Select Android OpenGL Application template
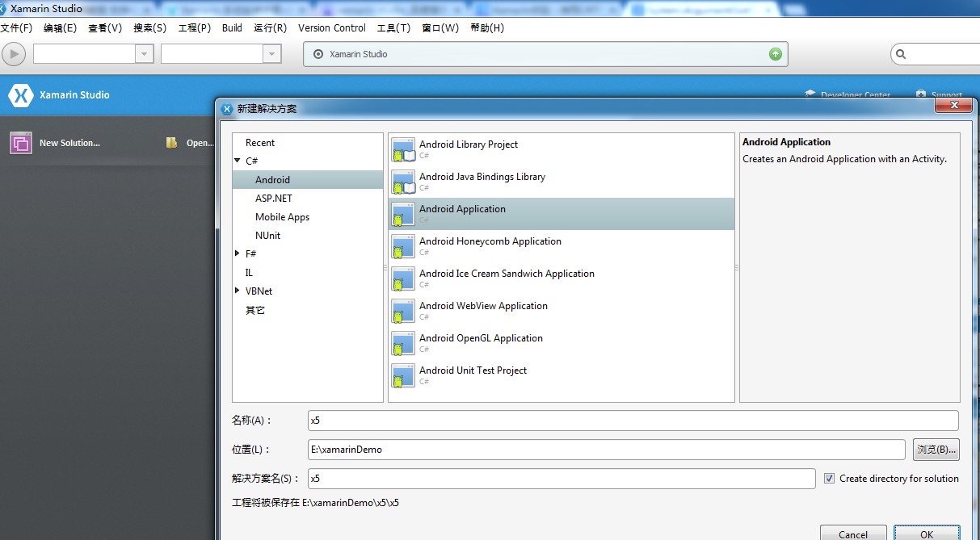 [x=562, y=343]
